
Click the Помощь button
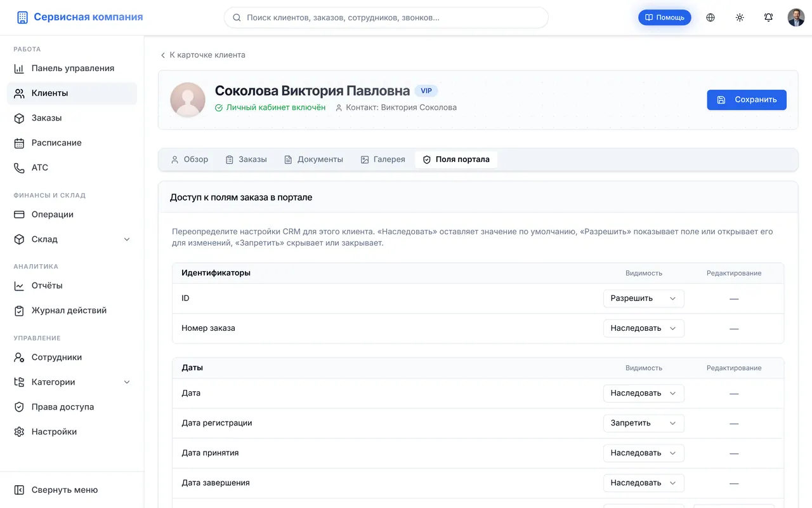(664, 17)
